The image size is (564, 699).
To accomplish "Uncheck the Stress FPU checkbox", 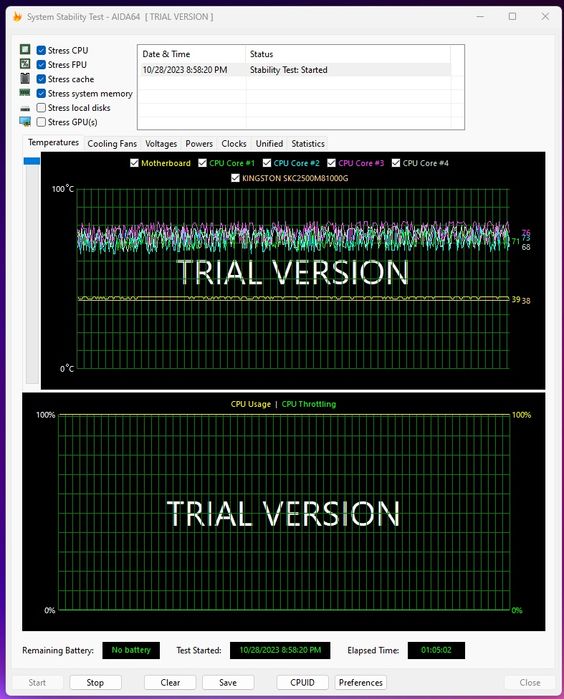I will (41, 65).
